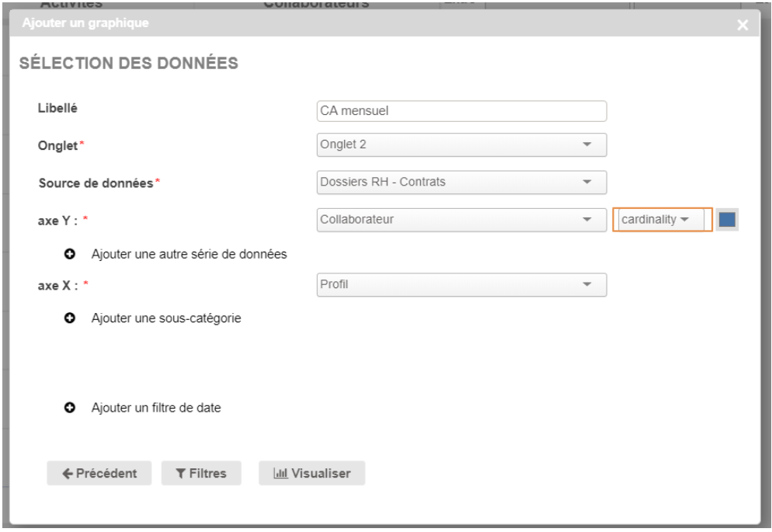Click the plus icon beside Ajouter un filtre de date
The height and width of the screenshot is (532, 772).
point(68,407)
